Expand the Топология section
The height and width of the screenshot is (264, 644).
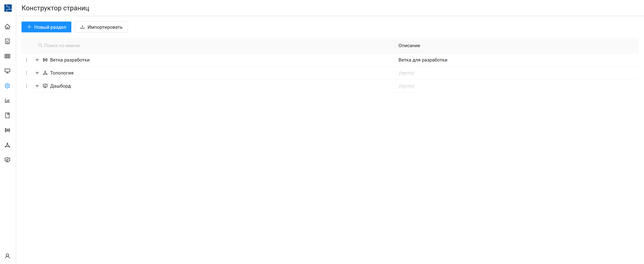[37, 73]
